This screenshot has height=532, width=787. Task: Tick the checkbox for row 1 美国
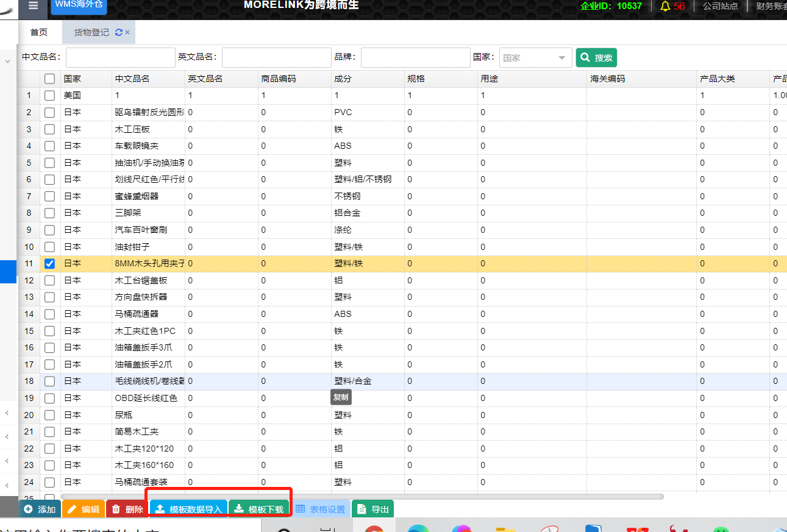tap(50, 95)
